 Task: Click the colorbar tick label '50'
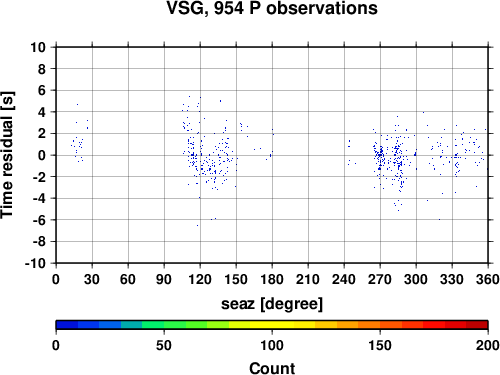click(x=164, y=345)
